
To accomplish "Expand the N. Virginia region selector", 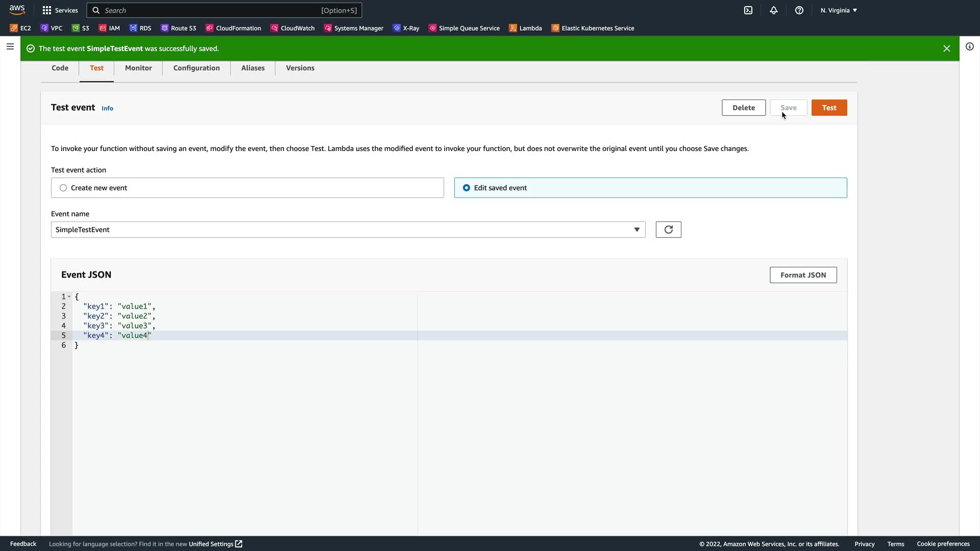I will (x=839, y=10).
